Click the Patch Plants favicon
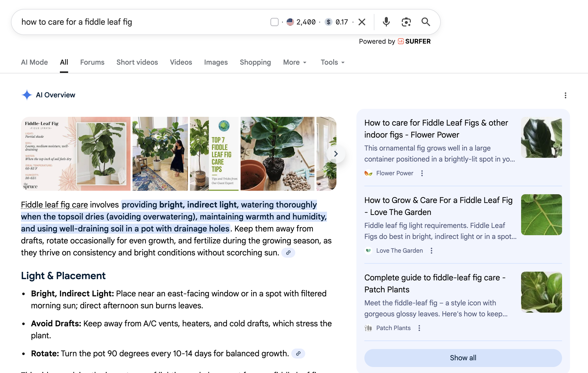Image resolution: width=588 pixels, height=373 pixels. 368,328
